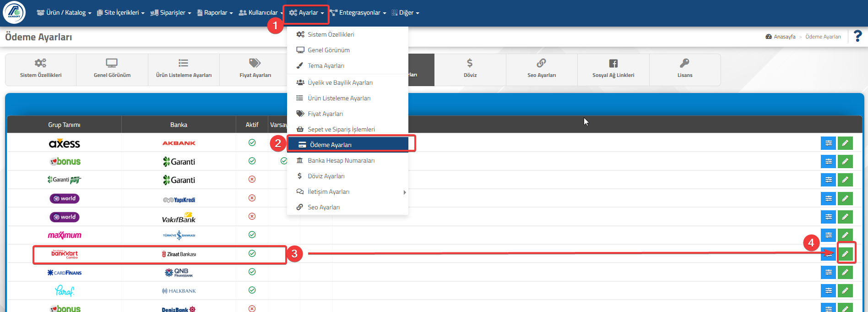Expand the Site İçerikleri menu

[x=121, y=13]
